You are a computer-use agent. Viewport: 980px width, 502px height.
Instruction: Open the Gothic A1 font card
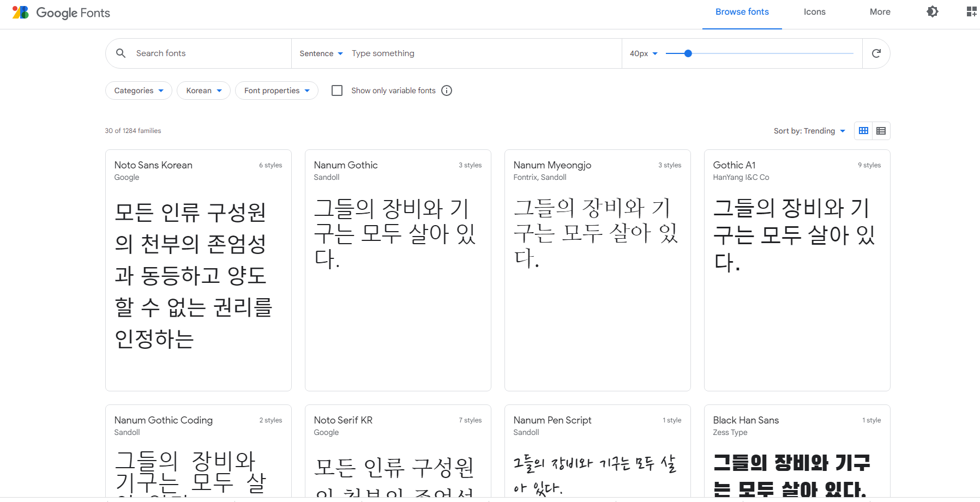pyautogui.click(x=797, y=270)
